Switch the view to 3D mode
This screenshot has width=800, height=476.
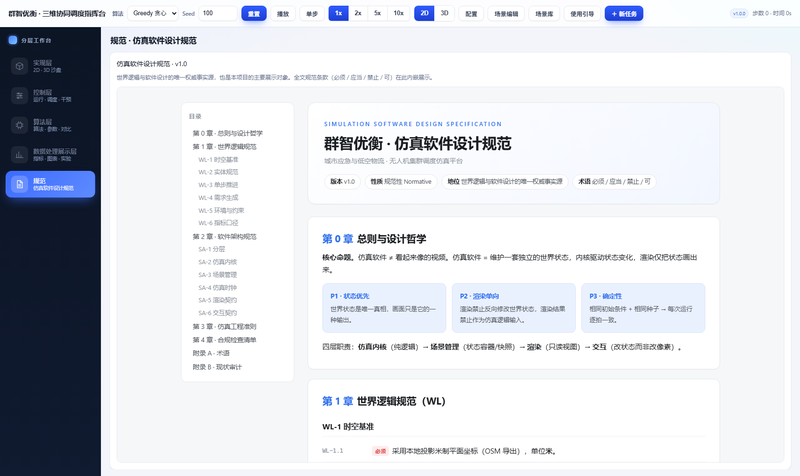pos(444,13)
